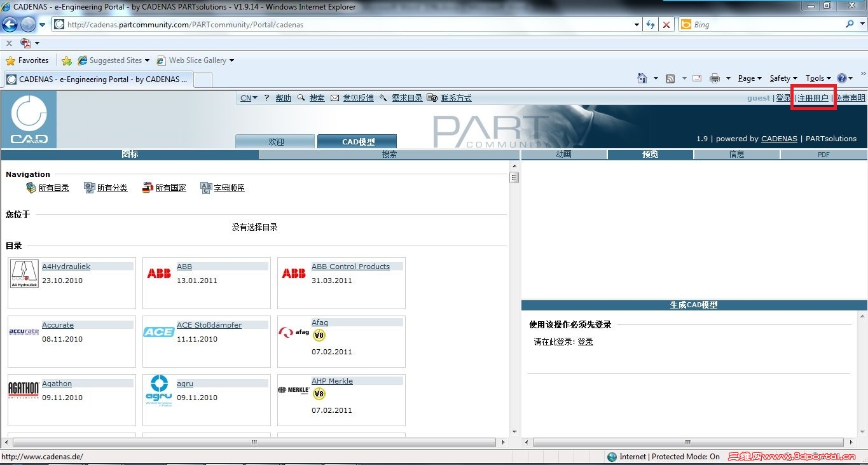Open the Home page icon in command bar
The width and height of the screenshot is (868, 465).
click(x=643, y=78)
